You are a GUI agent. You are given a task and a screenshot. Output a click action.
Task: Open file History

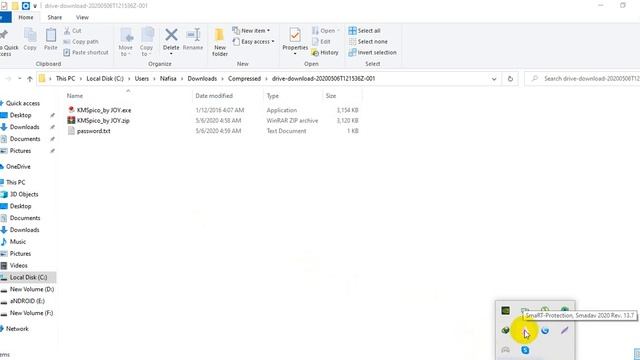[x=325, y=53]
